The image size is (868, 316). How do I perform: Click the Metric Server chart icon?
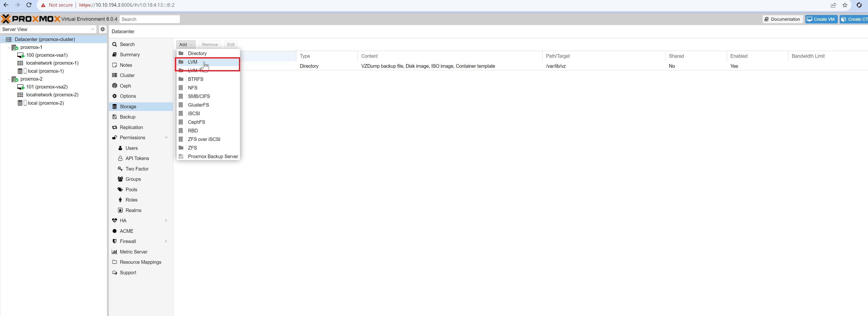115,252
